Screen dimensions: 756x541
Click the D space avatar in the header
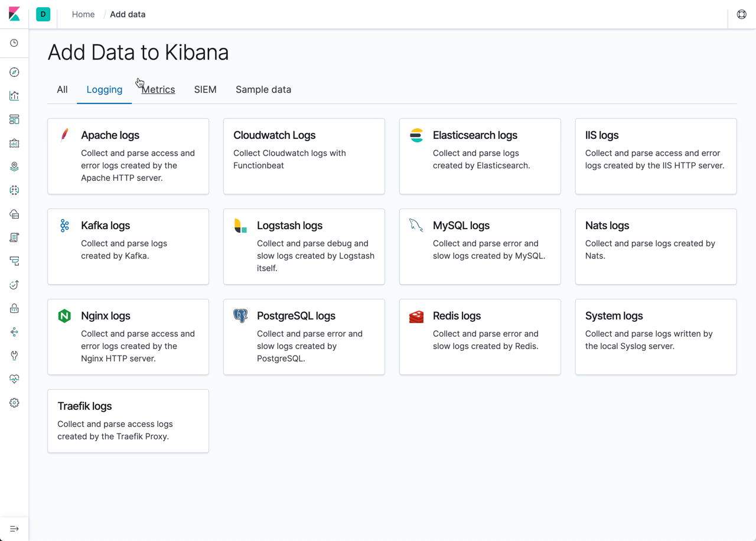point(43,14)
